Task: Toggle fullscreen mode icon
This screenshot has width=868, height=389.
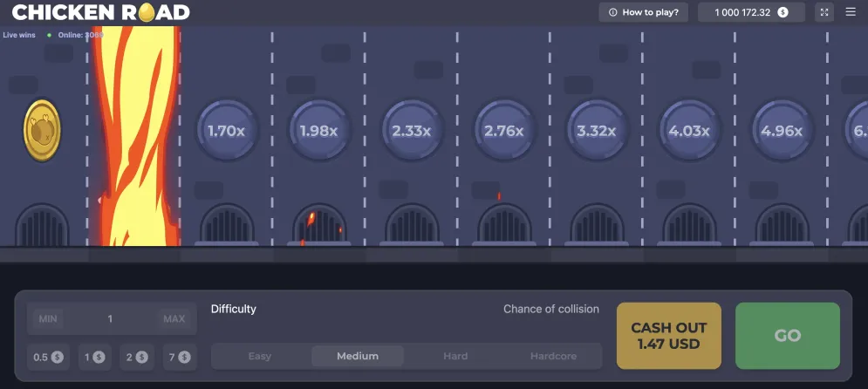Action: click(824, 12)
